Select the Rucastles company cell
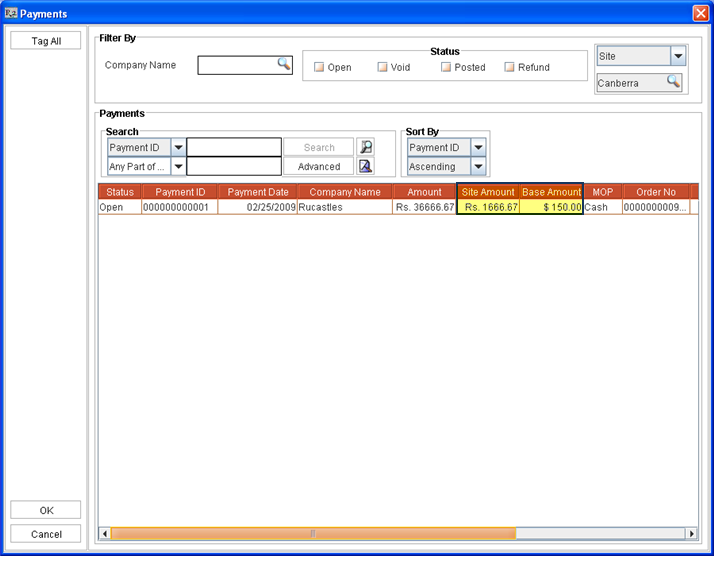Viewport: 718px width, 562px height. tap(345, 207)
